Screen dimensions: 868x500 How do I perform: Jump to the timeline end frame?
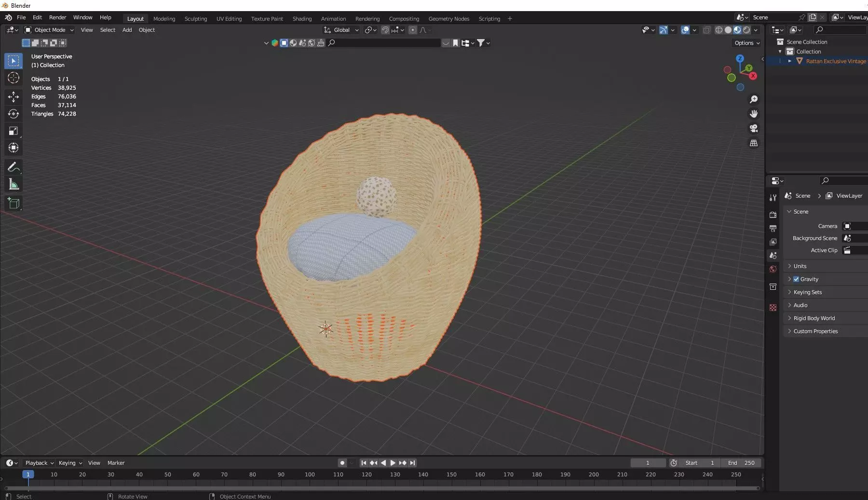click(412, 463)
